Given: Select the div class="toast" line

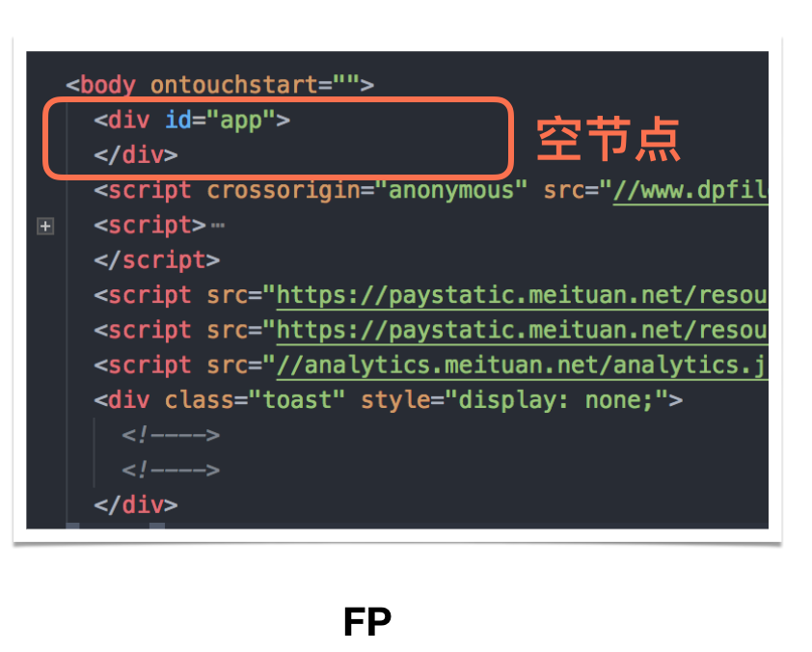Looking at the screenshot, I should pyautogui.click(x=388, y=400).
